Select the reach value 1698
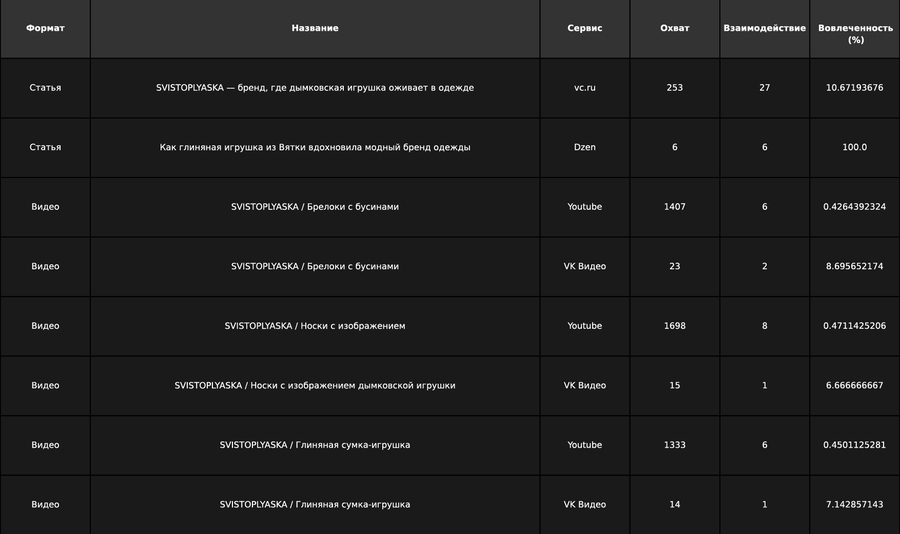Image resolution: width=900 pixels, height=534 pixels. click(x=675, y=326)
